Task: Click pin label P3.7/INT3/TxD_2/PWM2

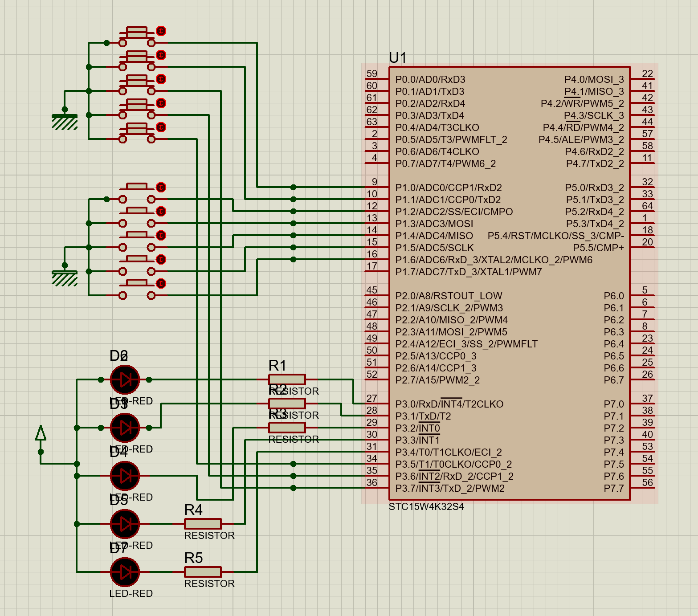Action: coord(450,488)
